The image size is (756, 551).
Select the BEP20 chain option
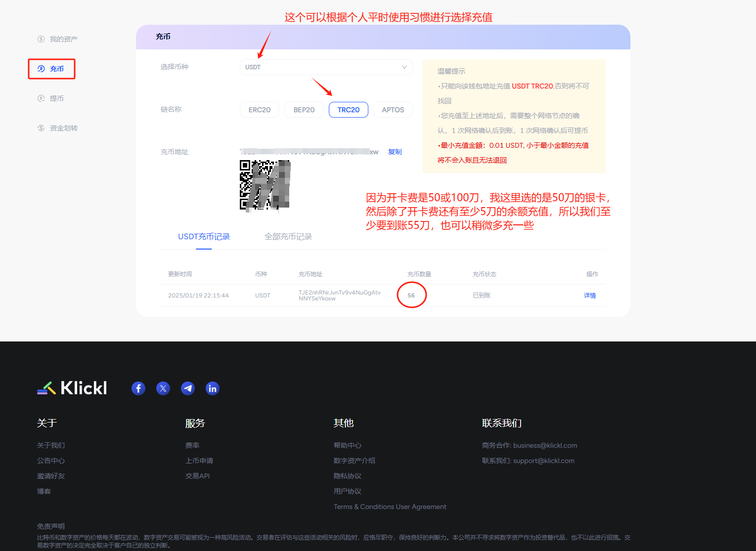[304, 110]
